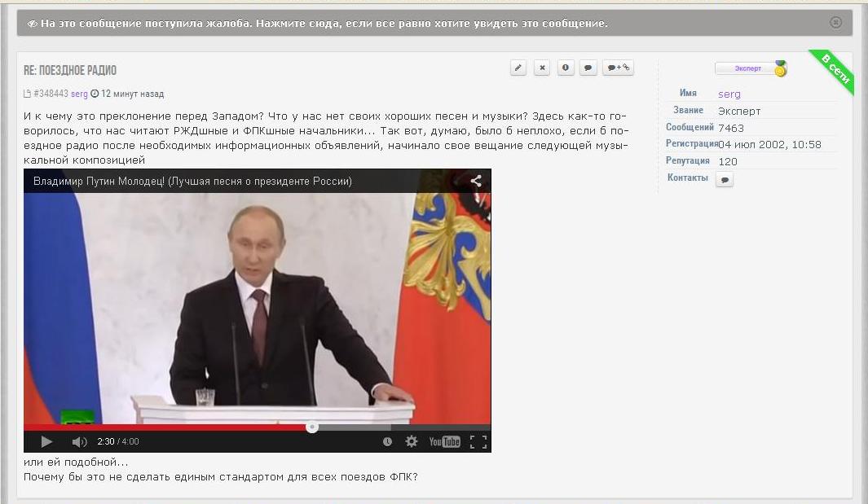868x504 pixels.
Task: Click the pencil edit post icon
Action: pos(518,68)
